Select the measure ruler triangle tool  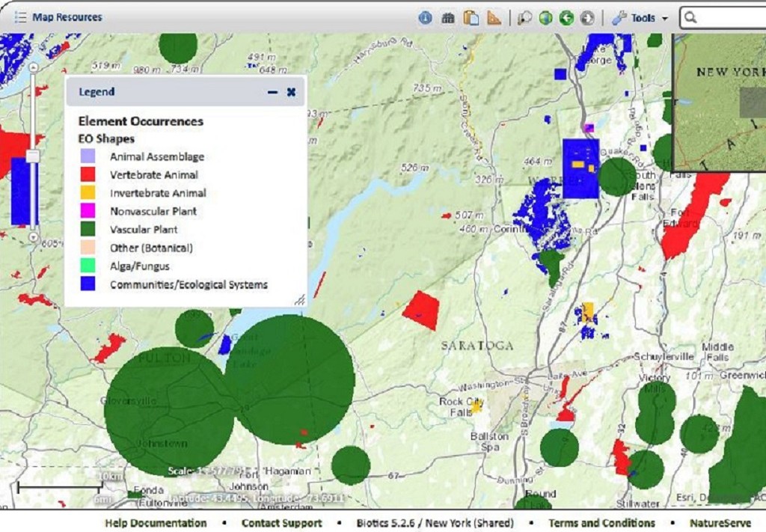[494, 18]
